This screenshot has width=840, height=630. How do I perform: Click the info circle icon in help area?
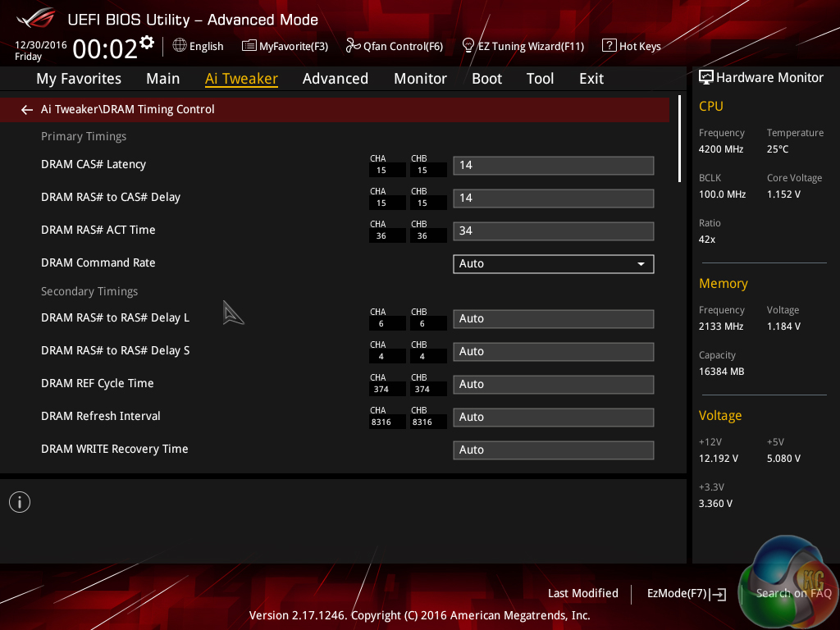(x=20, y=502)
